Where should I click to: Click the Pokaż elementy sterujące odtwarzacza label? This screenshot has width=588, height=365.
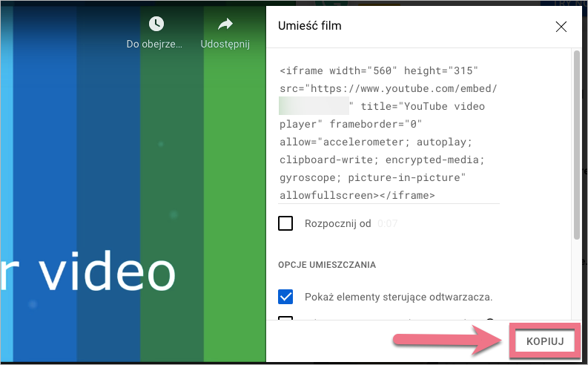[398, 297]
